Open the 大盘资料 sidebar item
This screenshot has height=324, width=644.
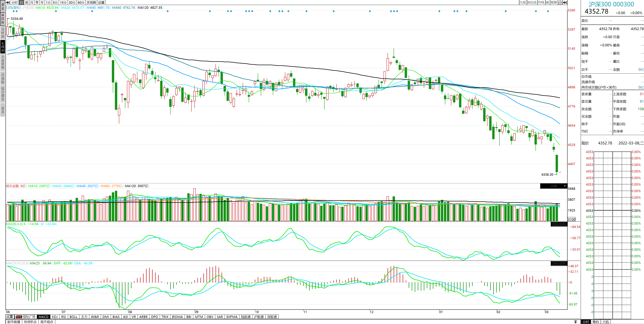pos(3,62)
